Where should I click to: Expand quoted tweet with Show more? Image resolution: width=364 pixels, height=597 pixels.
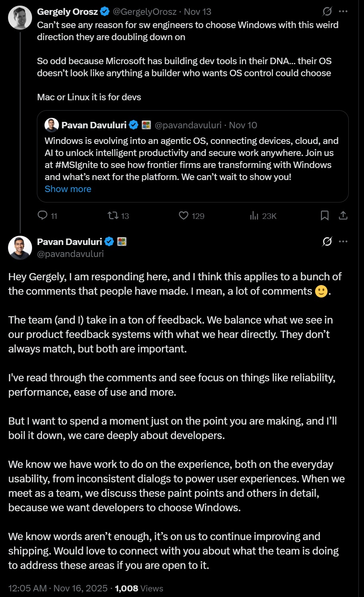(68, 189)
